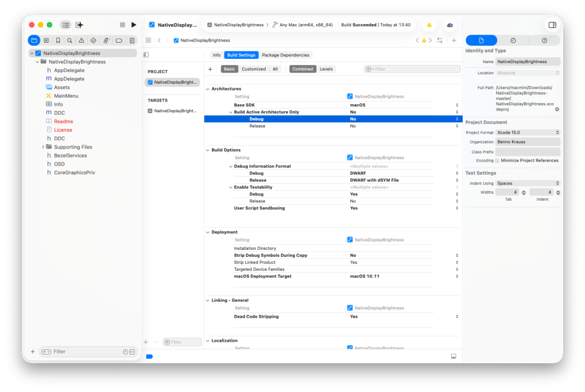Show All build settings filter
585x392 pixels.
[275, 69]
